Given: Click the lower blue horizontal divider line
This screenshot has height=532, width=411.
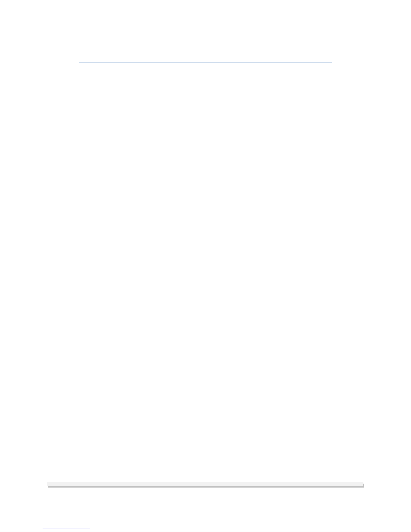Looking at the screenshot, I should 205,301.
